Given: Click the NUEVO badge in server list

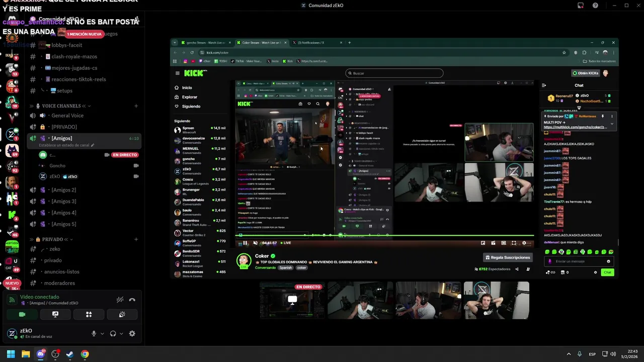Looking at the screenshot, I should 12,283.
